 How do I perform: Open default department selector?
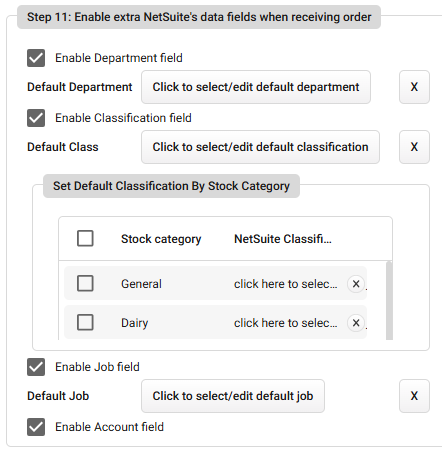pos(256,87)
